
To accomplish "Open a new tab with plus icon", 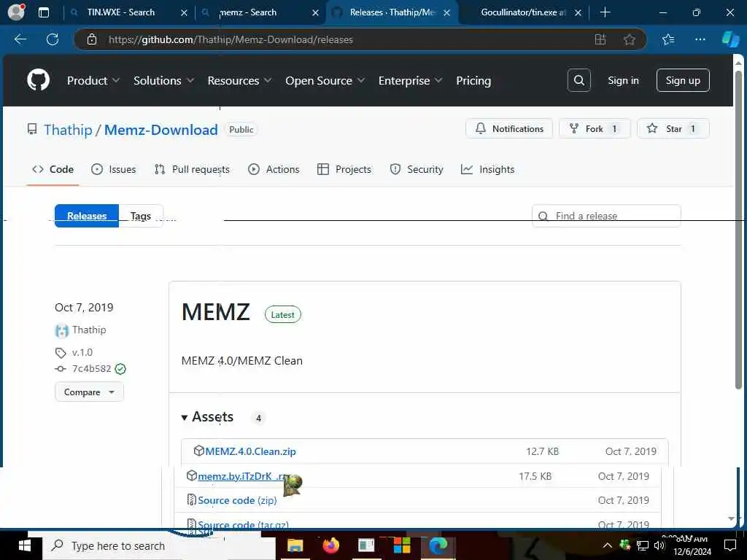I will [605, 12].
